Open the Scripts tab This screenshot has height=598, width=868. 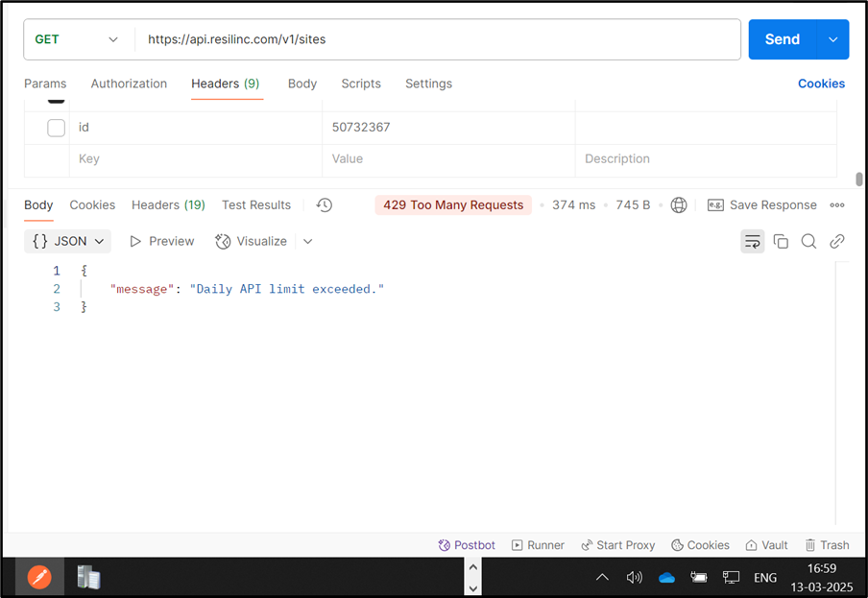(361, 84)
